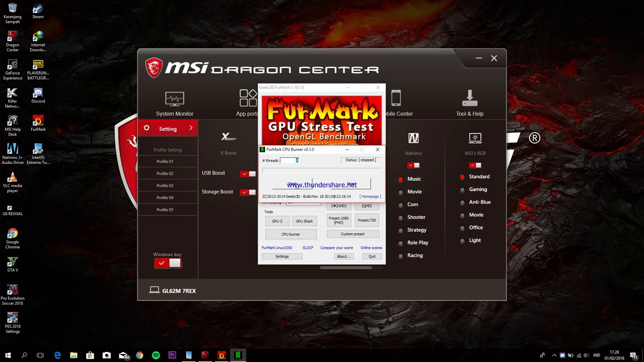Click GPU-Z tool button in FurMark
The width and height of the screenshot is (644, 362).
pyautogui.click(x=277, y=221)
